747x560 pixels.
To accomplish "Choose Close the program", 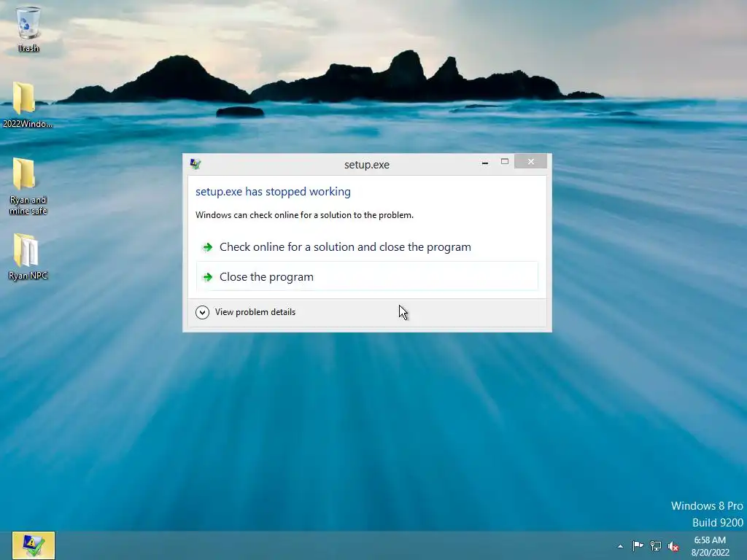I will [367, 276].
